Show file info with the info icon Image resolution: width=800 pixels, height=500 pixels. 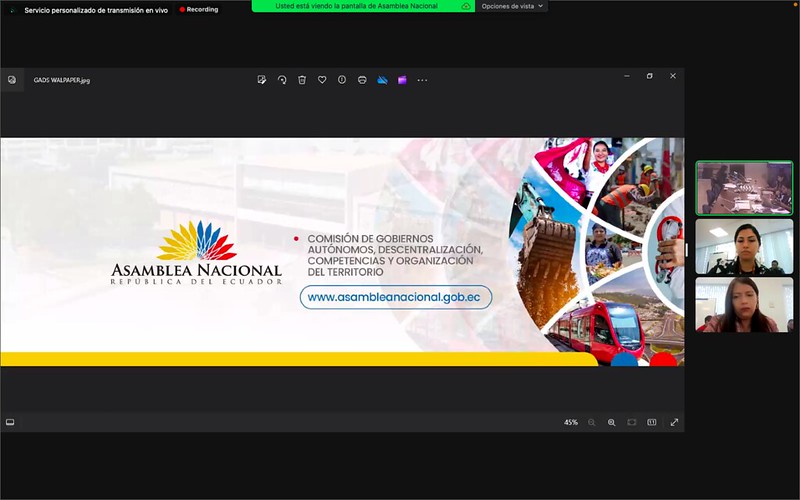tap(342, 80)
